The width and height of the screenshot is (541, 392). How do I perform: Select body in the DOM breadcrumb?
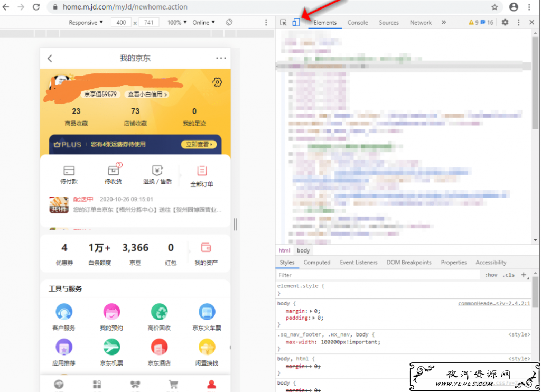point(303,250)
